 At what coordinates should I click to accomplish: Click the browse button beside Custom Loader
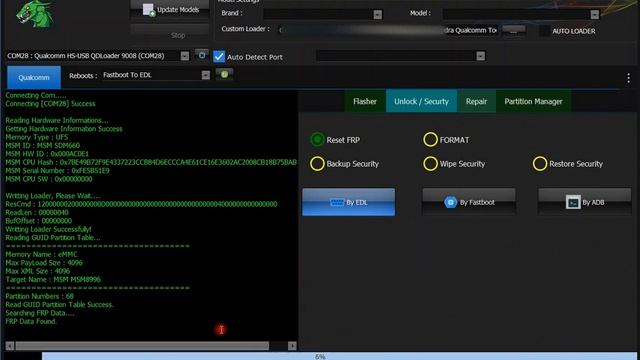pos(513,31)
